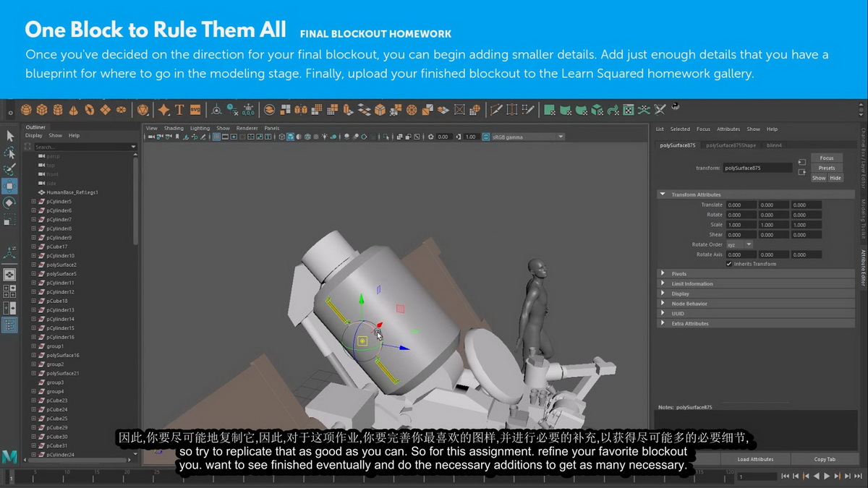Open Outliner search filter dropdown arrow

click(133, 147)
